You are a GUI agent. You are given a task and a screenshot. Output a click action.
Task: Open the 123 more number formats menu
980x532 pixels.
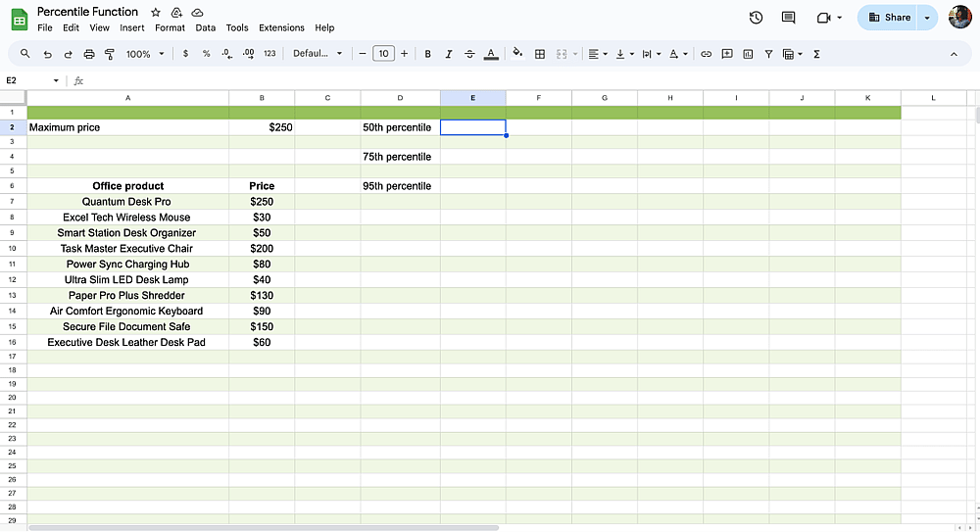[269, 54]
